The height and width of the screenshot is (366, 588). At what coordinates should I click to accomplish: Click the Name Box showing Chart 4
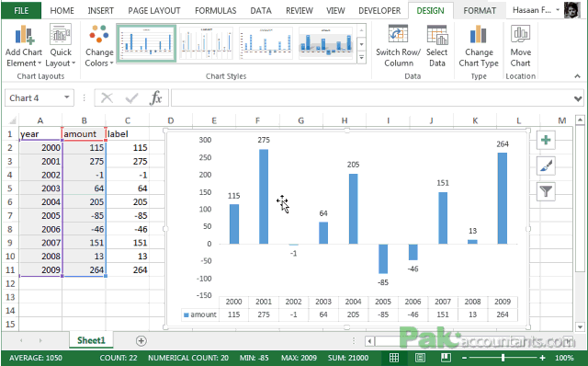[x=34, y=98]
